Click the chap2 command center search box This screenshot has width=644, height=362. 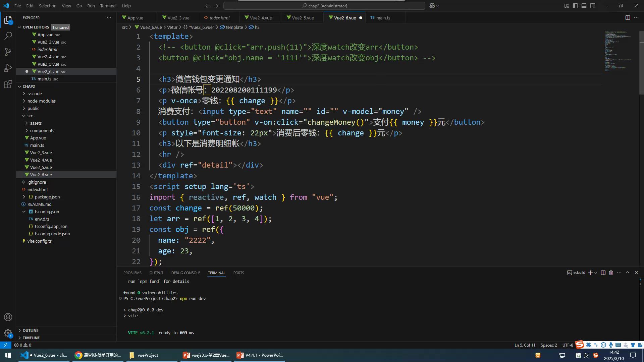324,6
